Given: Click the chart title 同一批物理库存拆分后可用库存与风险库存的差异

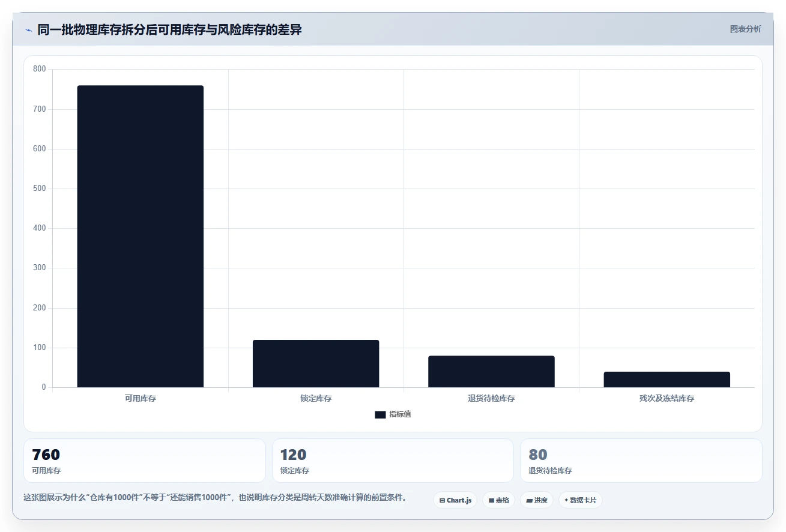Looking at the screenshot, I should [169, 29].
